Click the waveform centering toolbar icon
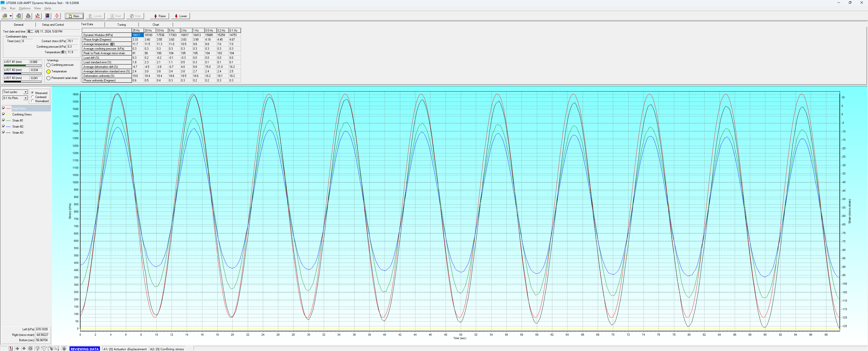Viewport: 868px width, 351px height. [57, 16]
